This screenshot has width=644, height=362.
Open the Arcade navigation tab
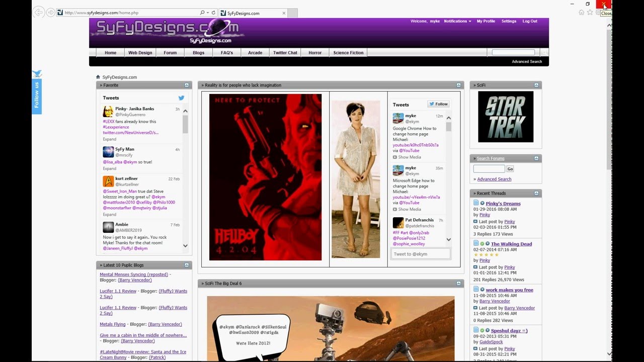point(255,52)
